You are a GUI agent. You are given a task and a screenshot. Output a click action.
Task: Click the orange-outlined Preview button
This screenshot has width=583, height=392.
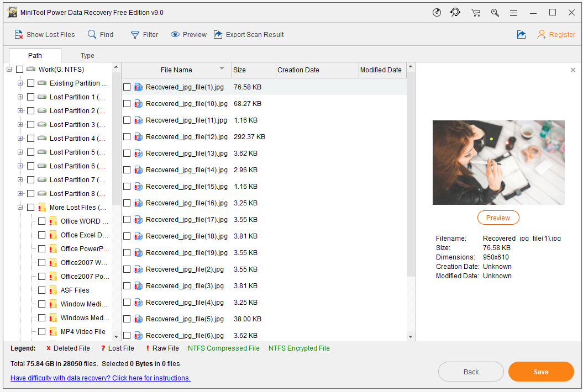coord(498,218)
